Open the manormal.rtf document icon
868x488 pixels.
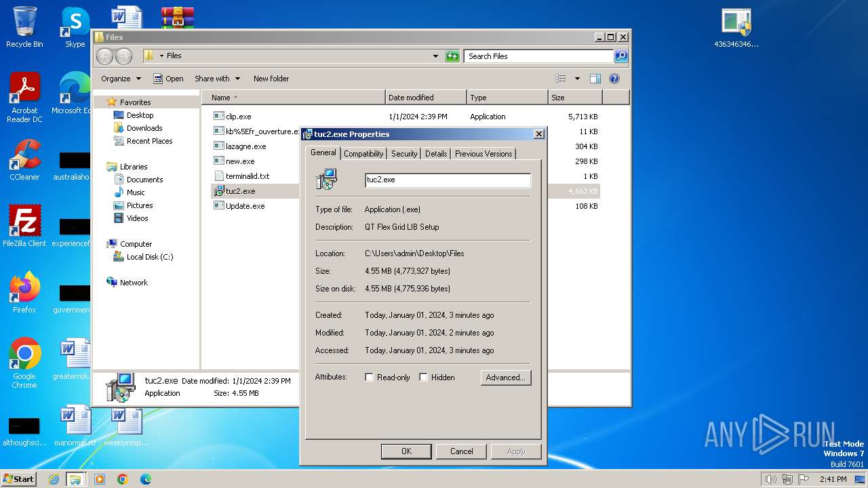tap(75, 426)
